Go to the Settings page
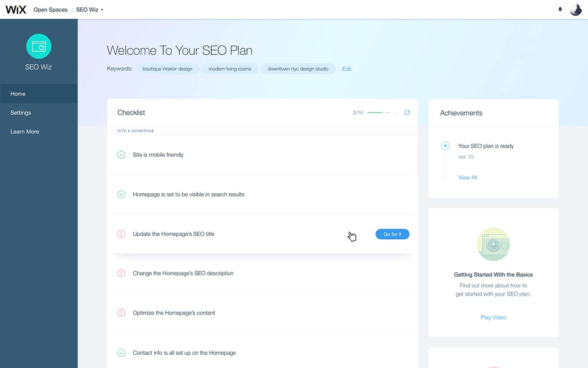 (20, 113)
